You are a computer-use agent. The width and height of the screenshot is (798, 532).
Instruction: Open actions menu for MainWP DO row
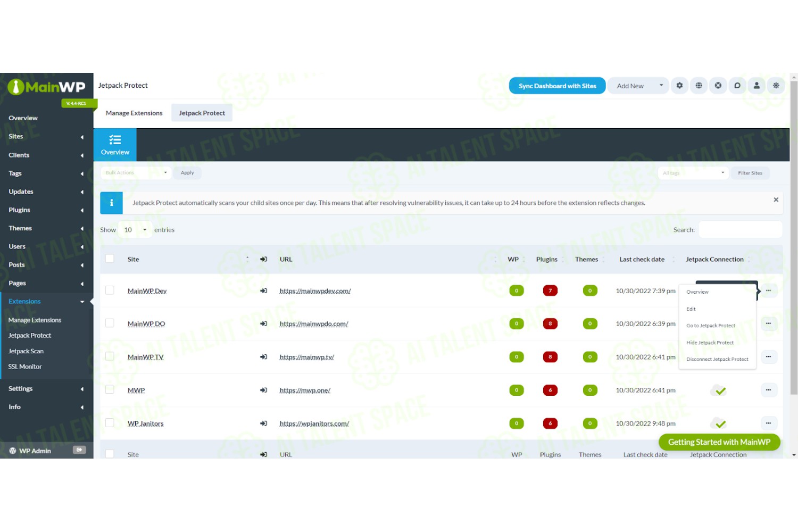769,323
